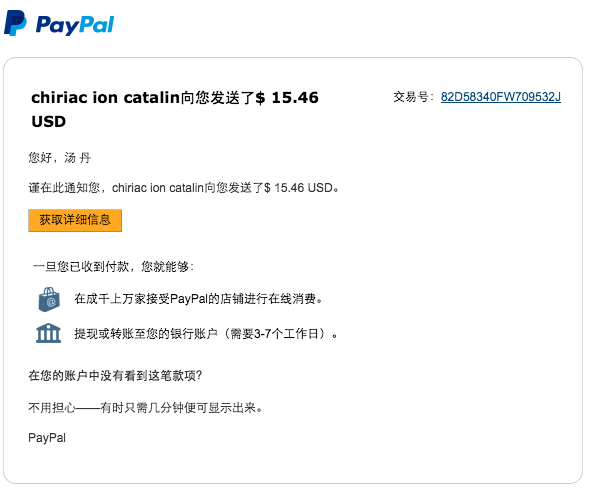Click the bank building icon
Viewport: 600px width, 499px height.
click(48, 333)
